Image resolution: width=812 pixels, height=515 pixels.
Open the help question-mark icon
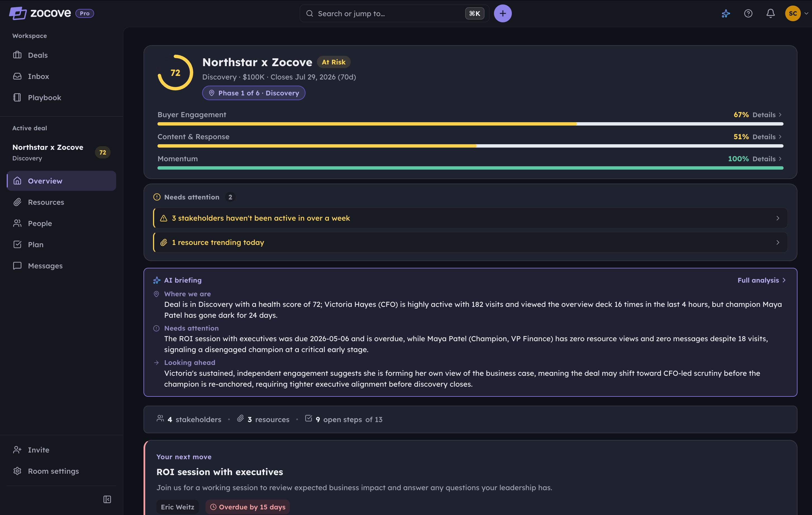click(x=748, y=13)
